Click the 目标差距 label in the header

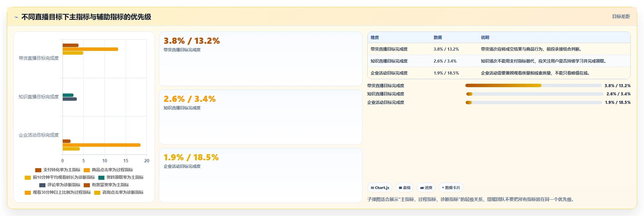[x=621, y=16]
